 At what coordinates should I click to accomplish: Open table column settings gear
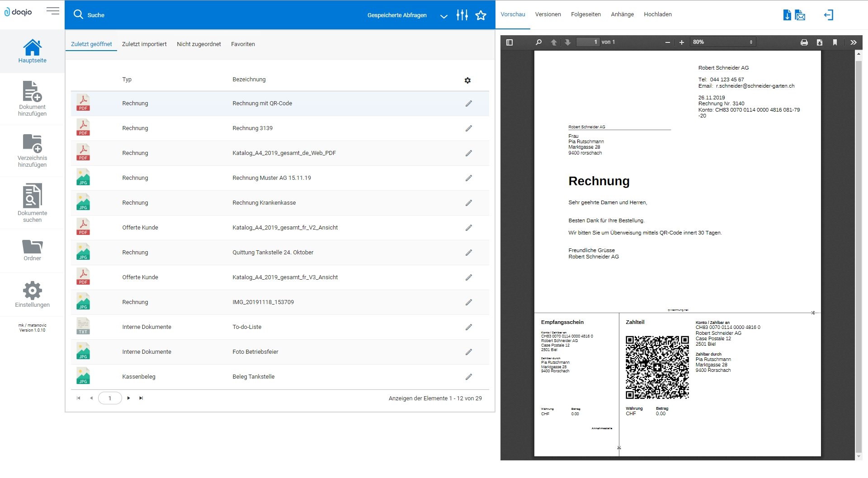pyautogui.click(x=467, y=80)
